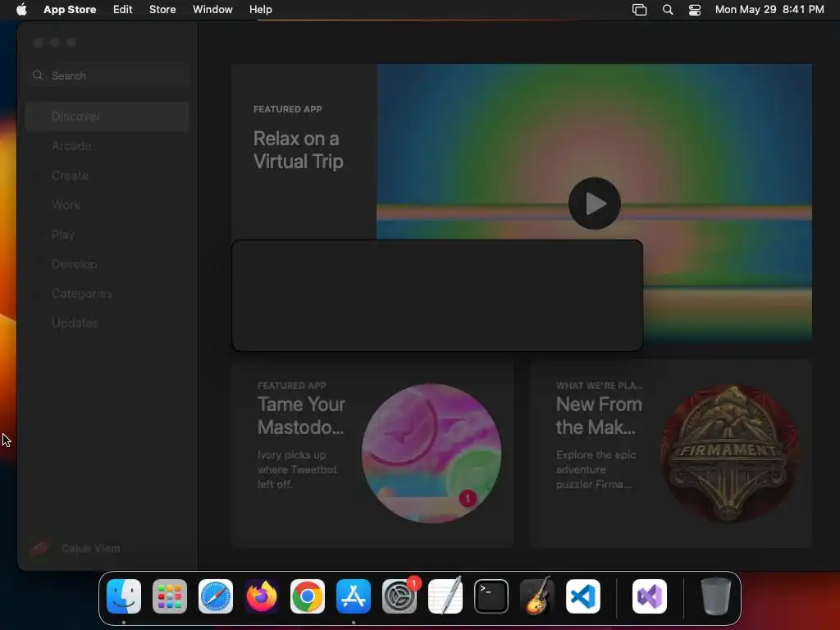Viewport: 840px width, 630px height.
Task: Browse Categories in the sidebar
Action: (x=107, y=293)
